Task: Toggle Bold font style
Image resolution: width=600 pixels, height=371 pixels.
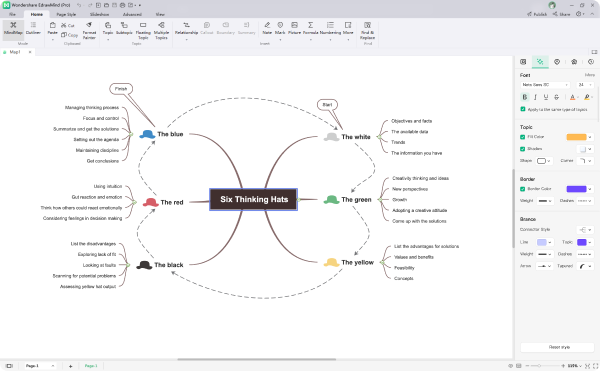Action: coord(525,97)
